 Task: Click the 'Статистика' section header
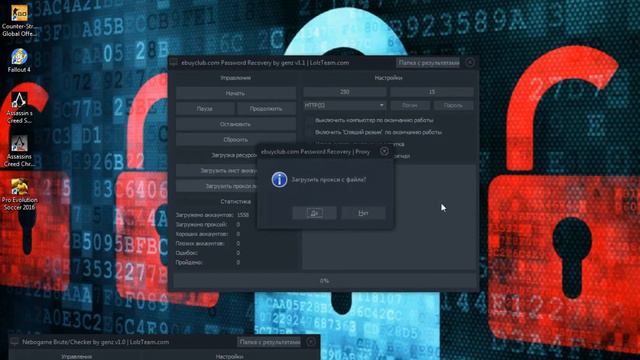[236, 202]
